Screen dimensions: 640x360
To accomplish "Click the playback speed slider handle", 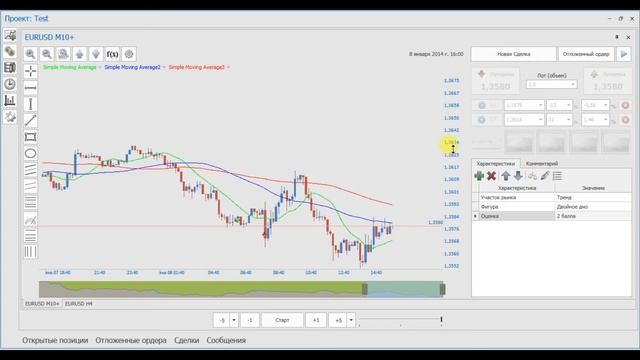I will coord(441,320).
